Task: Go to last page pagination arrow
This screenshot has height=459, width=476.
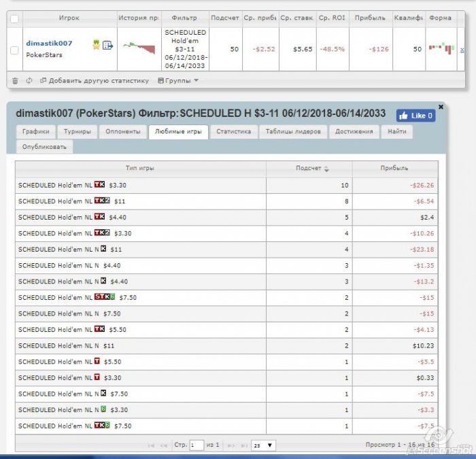Action: pos(244,445)
